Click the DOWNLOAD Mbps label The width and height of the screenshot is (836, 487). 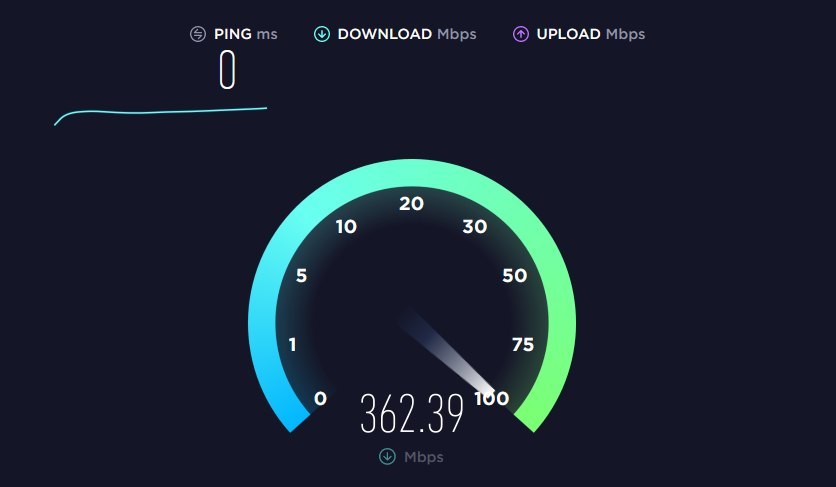[x=407, y=34]
